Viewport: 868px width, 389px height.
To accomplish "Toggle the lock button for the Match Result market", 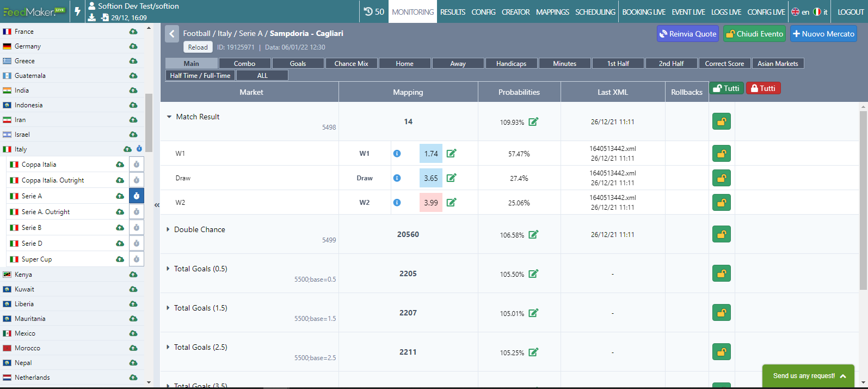I will (x=722, y=121).
